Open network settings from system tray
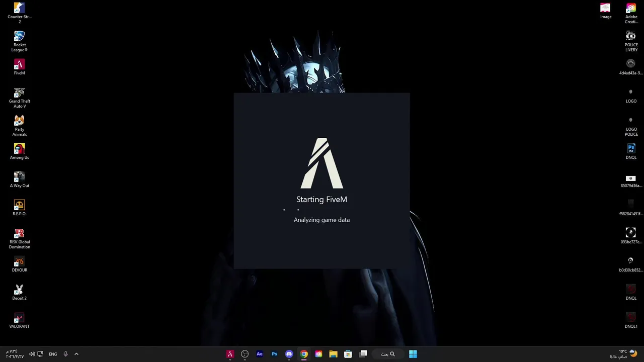Viewport: 644px width, 362px height. pos(40,354)
